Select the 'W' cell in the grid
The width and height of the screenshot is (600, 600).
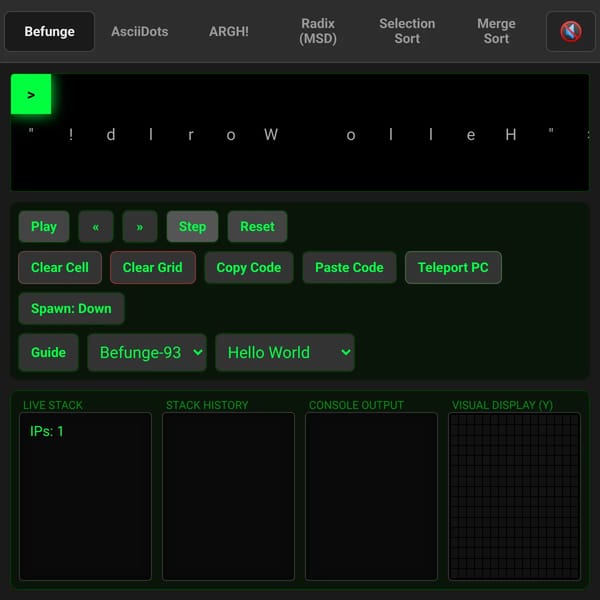[x=271, y=134]
